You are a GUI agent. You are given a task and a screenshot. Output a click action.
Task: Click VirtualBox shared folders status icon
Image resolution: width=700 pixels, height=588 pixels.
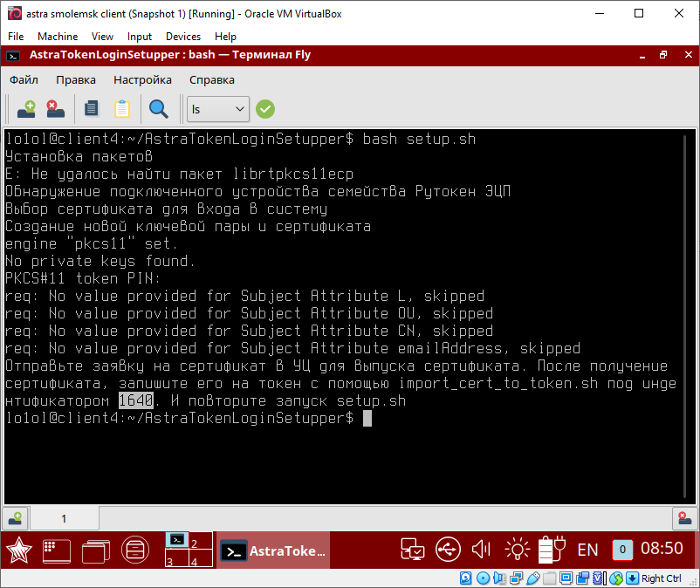coord(549,578)
